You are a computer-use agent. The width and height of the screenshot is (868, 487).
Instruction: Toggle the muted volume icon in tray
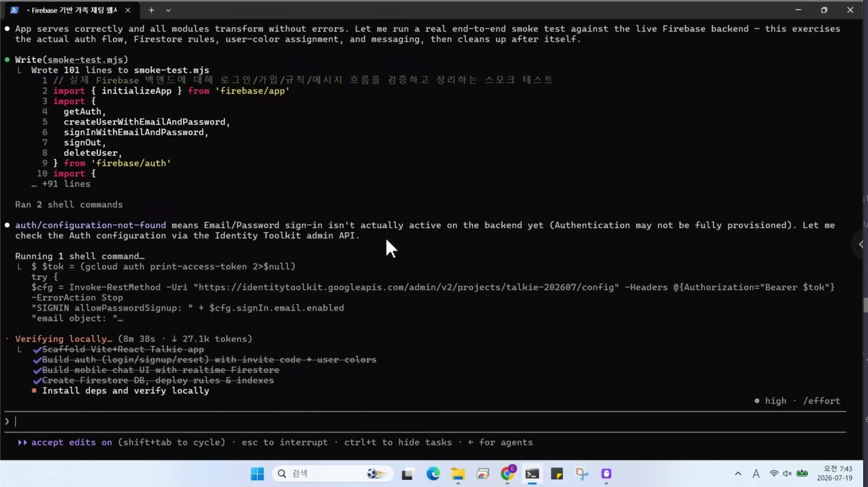pos(787,474)
